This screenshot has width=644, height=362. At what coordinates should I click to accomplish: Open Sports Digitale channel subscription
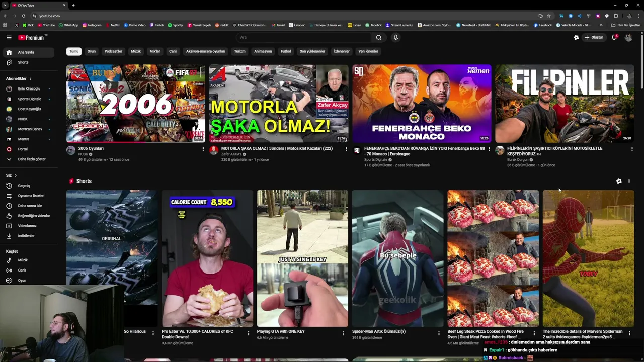28,99
